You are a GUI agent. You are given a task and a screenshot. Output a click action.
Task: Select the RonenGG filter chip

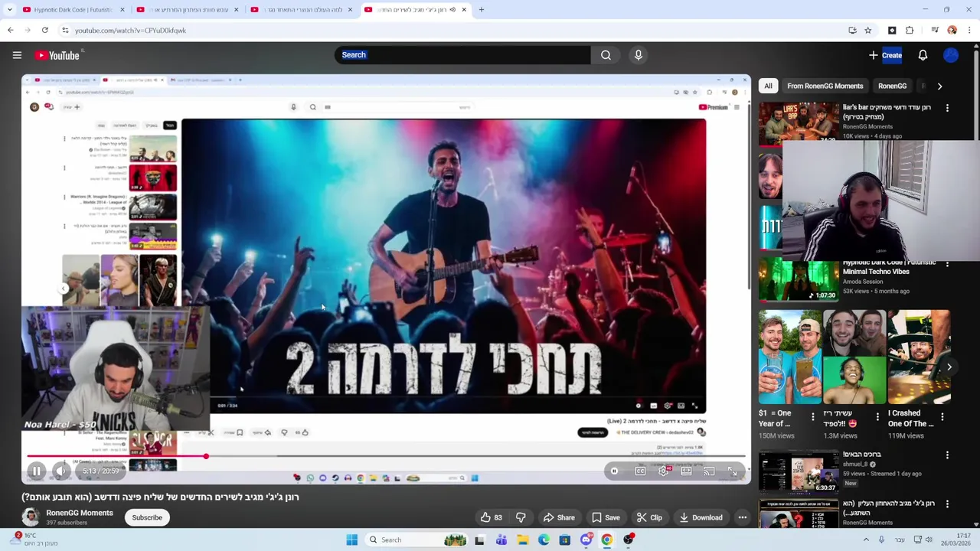click(892, 86)
